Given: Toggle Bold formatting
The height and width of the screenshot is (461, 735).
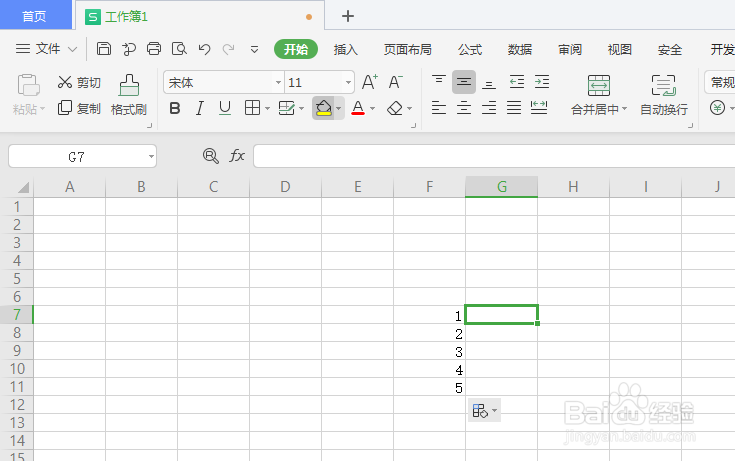Looking at the screenshot, I should (x=175, y=108).
